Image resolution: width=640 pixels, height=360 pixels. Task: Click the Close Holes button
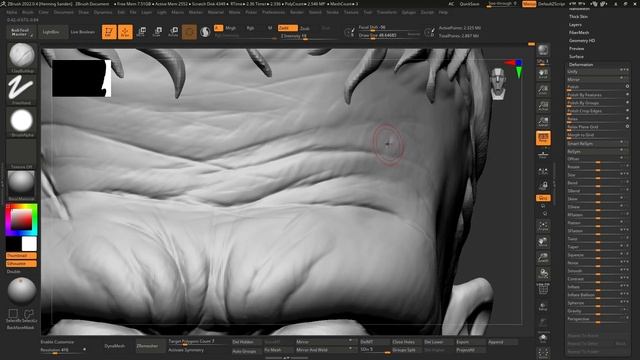(404, 342)
